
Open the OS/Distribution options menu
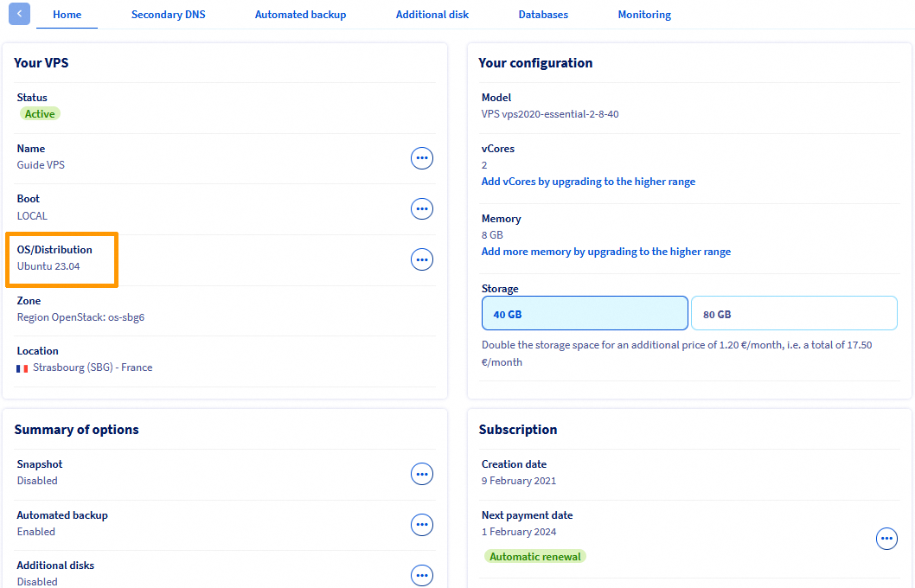tap(422, 259)
